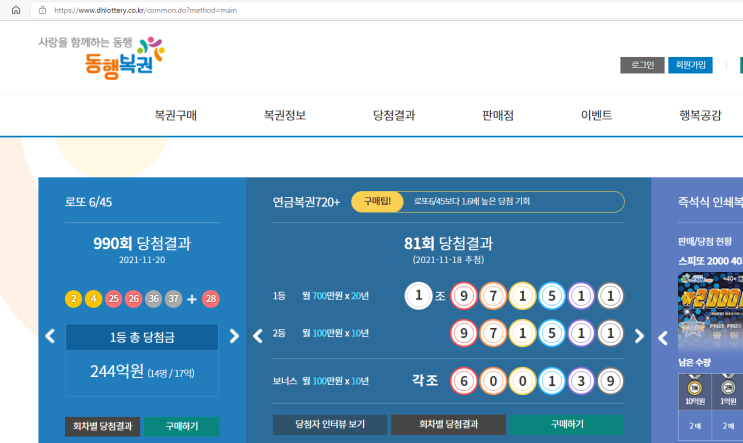The height and width of the screenshot is (443, 743).
Task: Click bonus row red ball 6
Action: [x=463, y=381]
